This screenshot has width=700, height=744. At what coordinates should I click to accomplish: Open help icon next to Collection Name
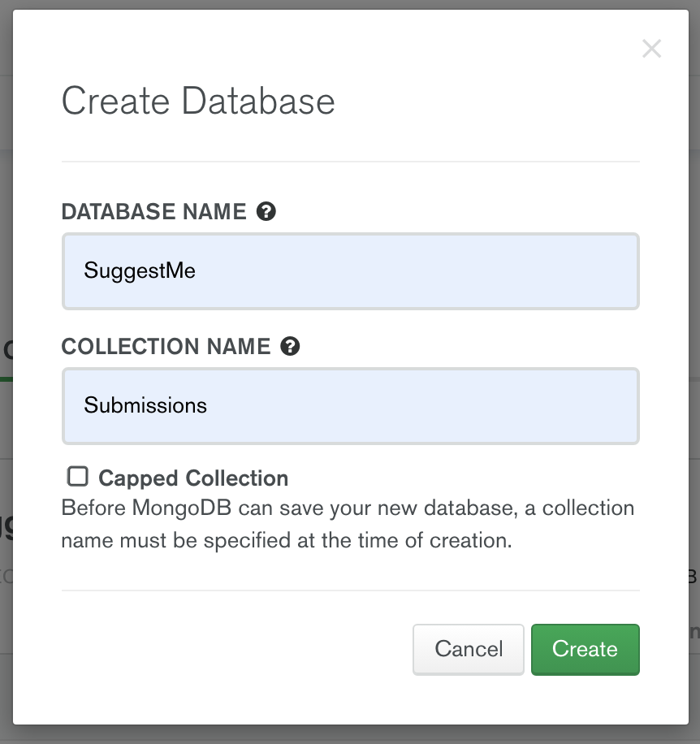point(290,347)
